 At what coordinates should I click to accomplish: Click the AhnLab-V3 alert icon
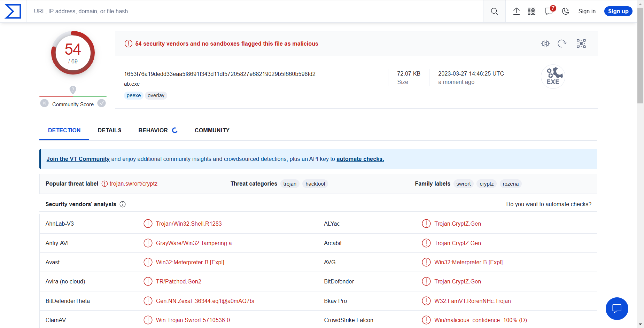(148, 224)
